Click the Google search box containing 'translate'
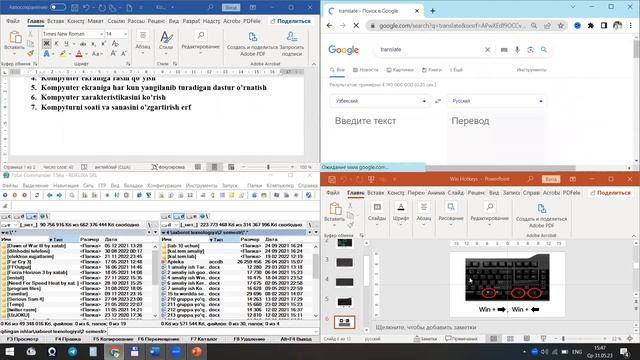 pos(429,49)
